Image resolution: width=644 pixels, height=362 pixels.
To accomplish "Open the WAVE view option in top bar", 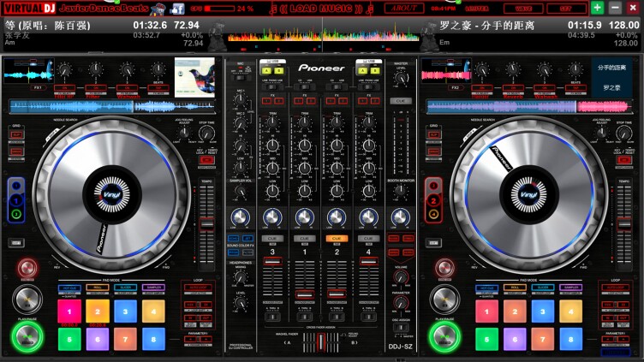I will 523,9.
